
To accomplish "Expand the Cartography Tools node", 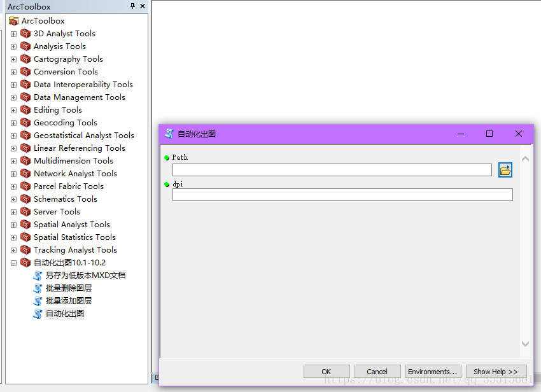I will point(13,59).
